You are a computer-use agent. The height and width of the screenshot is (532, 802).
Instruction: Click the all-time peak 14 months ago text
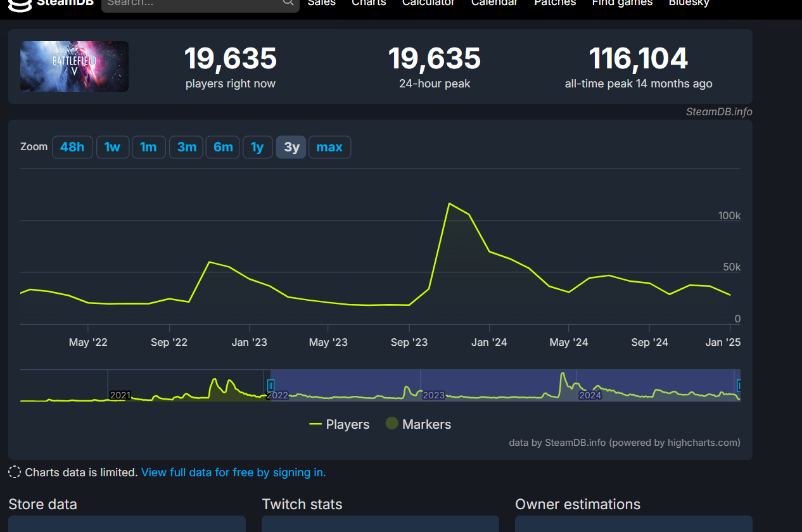pyautogui.click(x=639, y=84)
